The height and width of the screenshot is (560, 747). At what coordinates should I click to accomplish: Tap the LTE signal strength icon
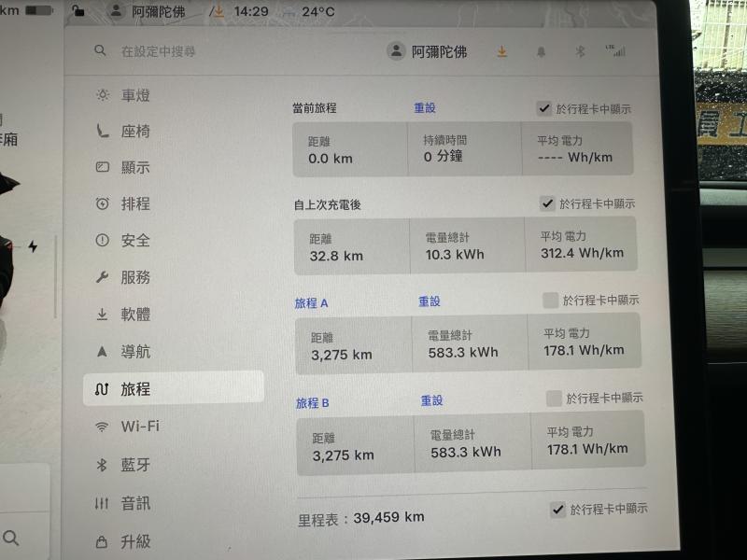pyautogui.click(x=615, y=51)
